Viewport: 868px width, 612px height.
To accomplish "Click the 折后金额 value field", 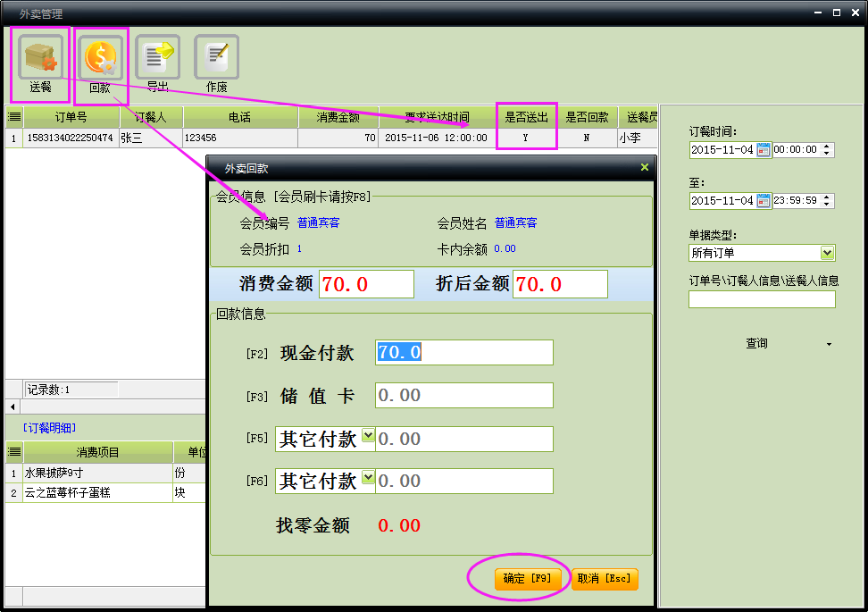I will [x=560, y=284].
